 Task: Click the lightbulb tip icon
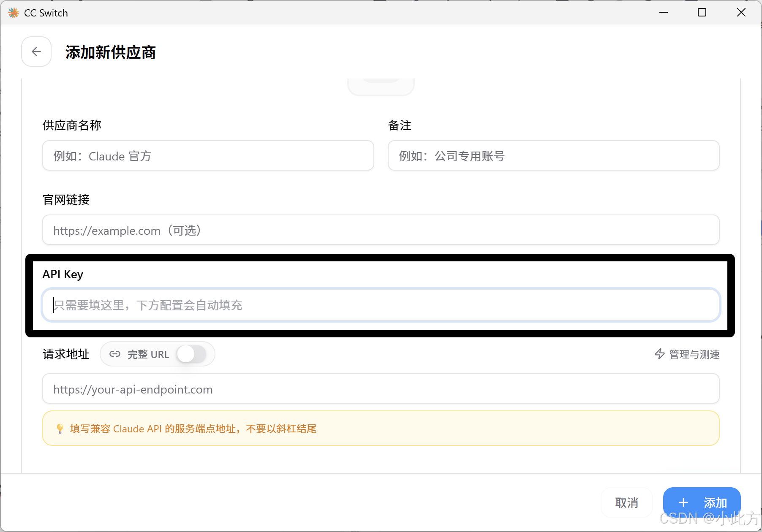pos(60,429)
